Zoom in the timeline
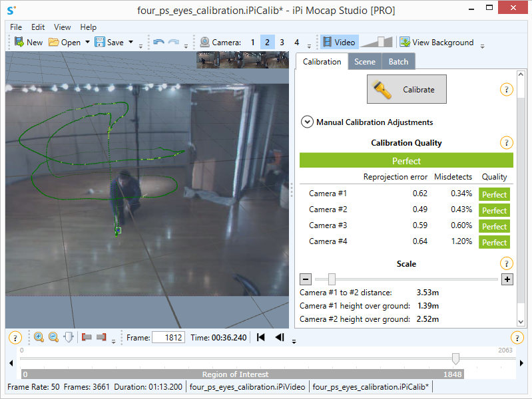The image size is (532, 399). [39, 337]
